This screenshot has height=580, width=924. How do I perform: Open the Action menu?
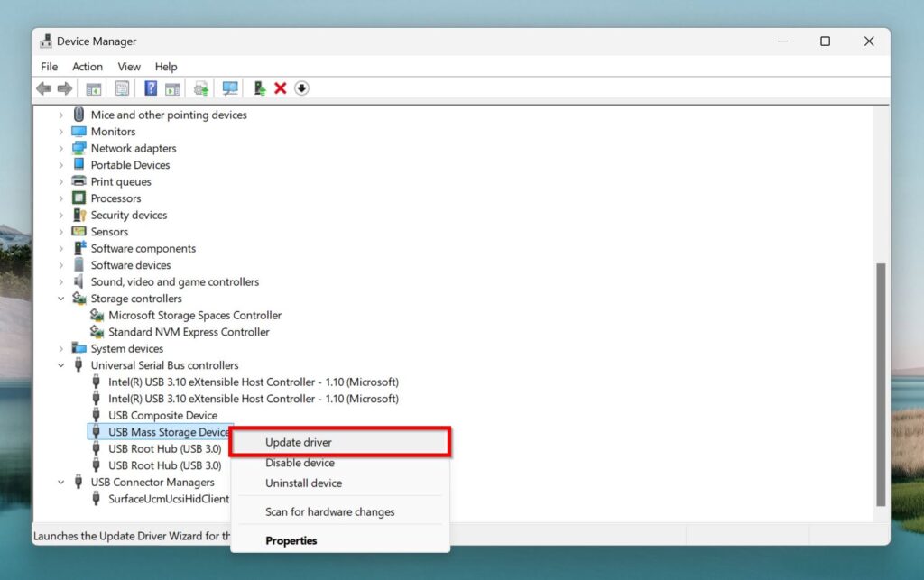pos(88,67)
